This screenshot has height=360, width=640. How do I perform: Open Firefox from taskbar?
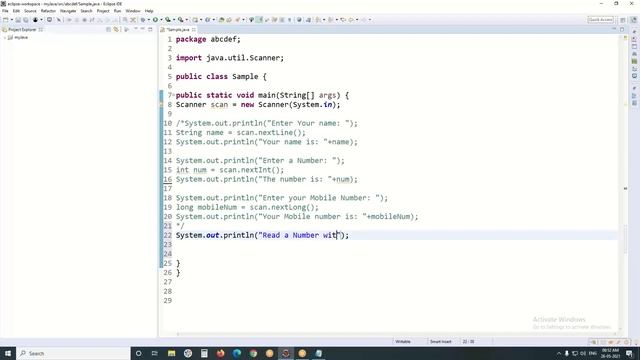click(220, 353)
